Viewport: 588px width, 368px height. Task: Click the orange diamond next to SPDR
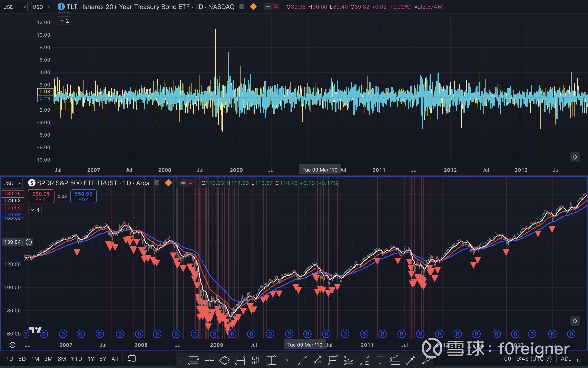point(168,183)
